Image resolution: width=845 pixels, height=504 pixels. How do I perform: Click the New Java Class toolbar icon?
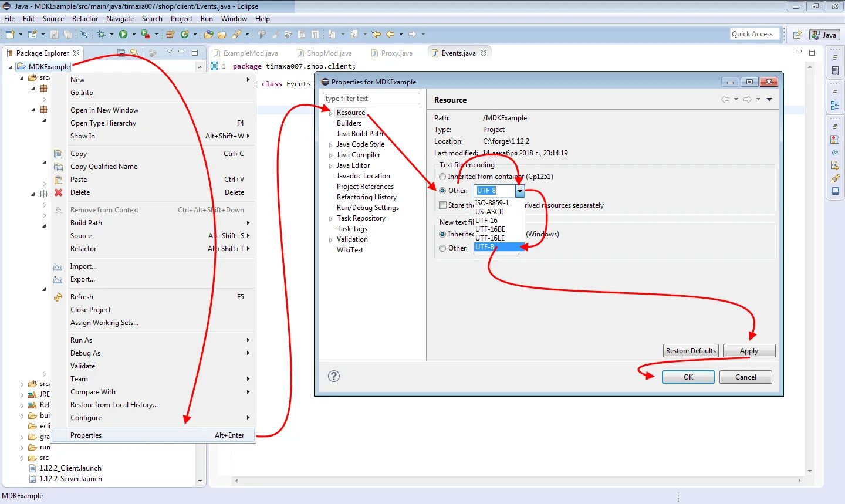[x=184, y=34]
